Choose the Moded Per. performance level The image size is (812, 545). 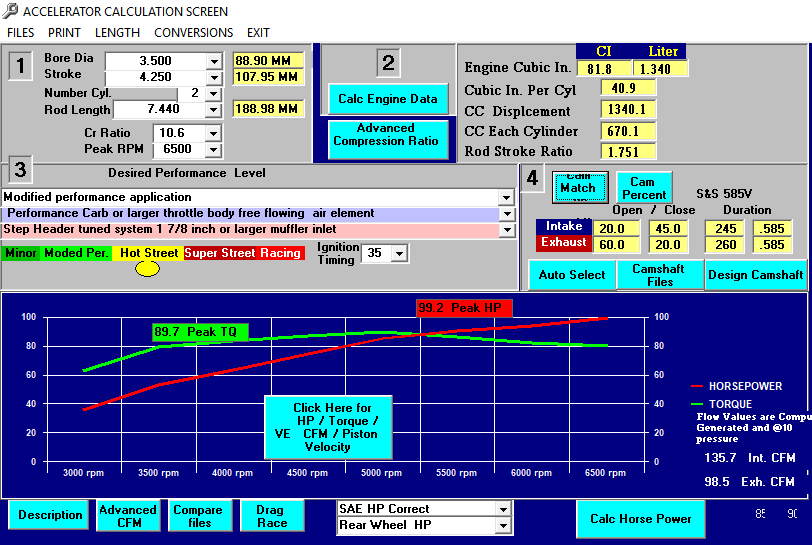[77, 253]
